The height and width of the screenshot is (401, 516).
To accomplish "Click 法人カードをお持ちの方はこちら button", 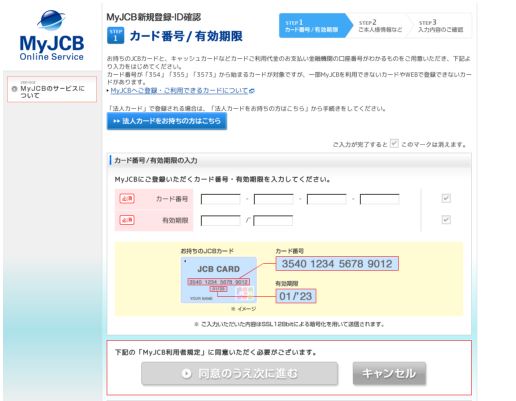I will pos(167,121).
